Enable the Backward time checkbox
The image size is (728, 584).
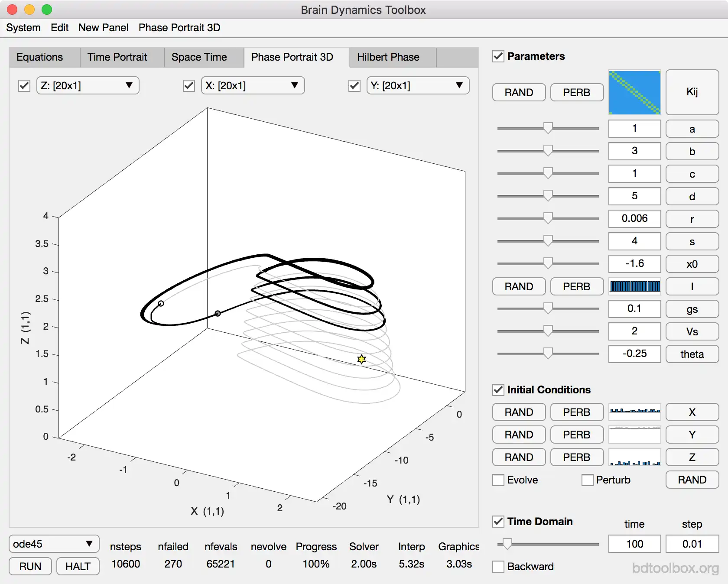[x=498, y=567]
